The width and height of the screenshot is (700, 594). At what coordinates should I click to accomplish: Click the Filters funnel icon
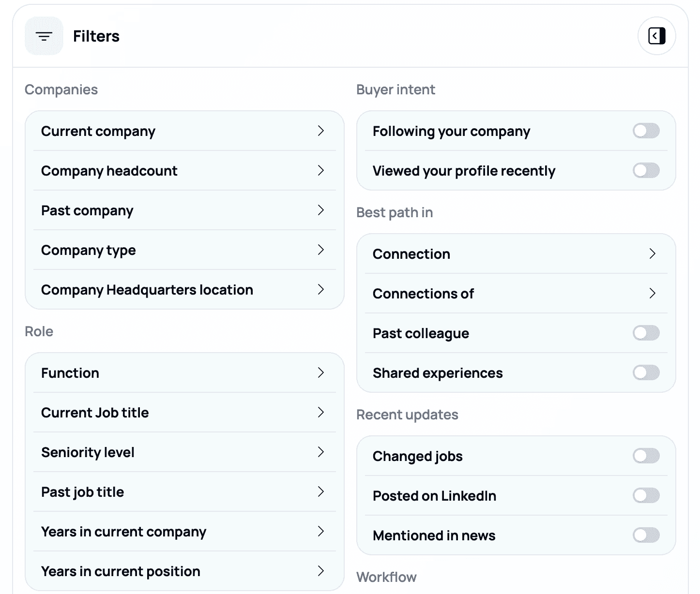pos(44,36)
